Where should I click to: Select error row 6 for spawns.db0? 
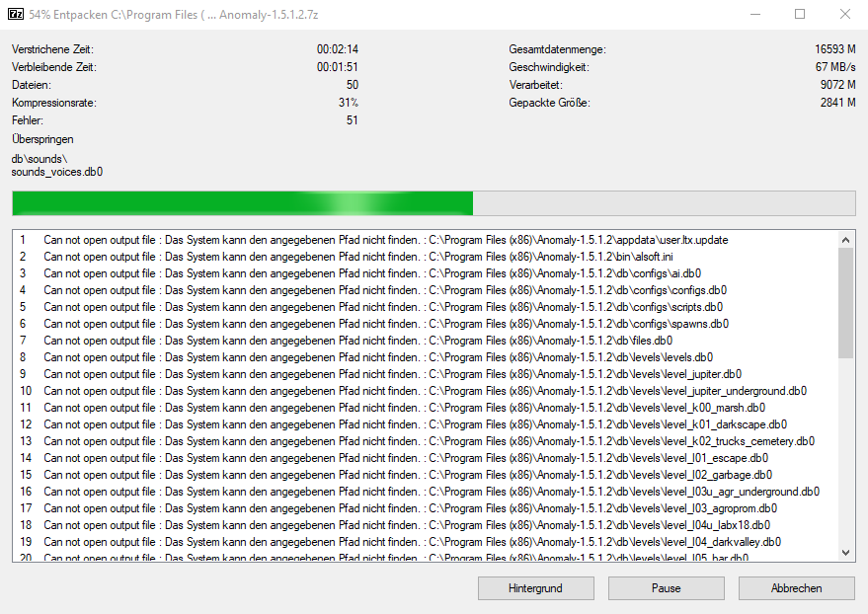pos(426,324)
